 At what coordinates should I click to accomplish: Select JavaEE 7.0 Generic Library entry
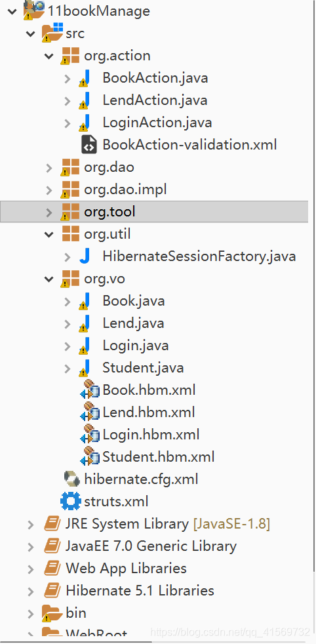coord(151,546)
